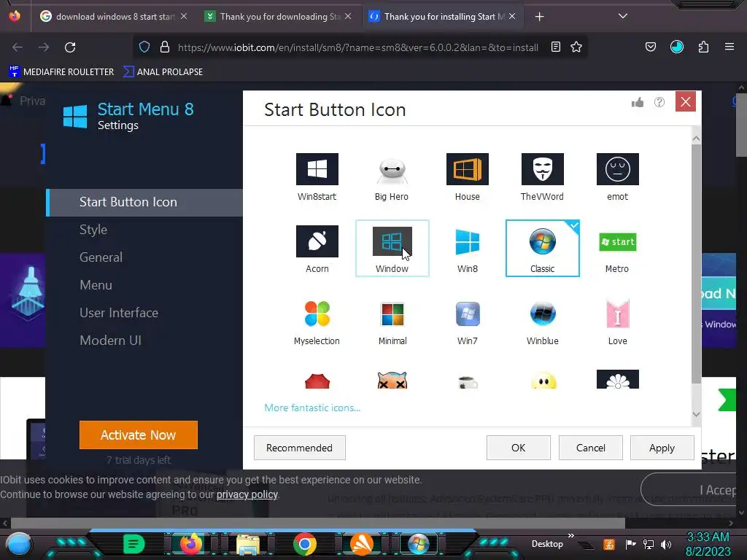Choose the Win8 blue logo icon
Image resolution: width=747 pixels, height=560 pixels.
point(467,249)
